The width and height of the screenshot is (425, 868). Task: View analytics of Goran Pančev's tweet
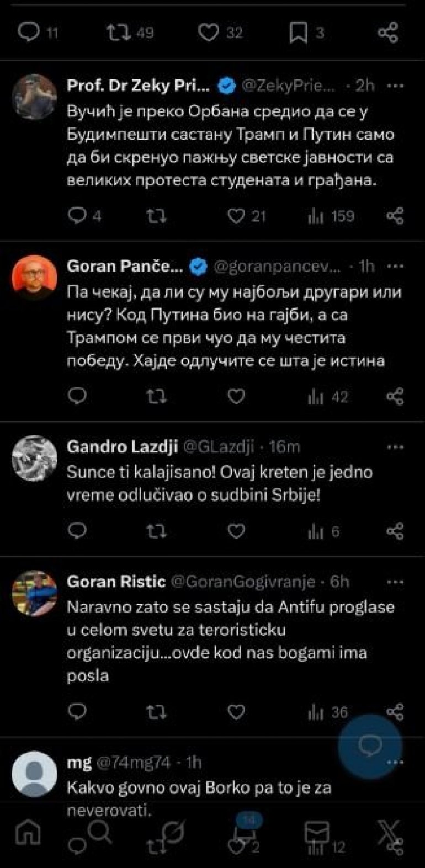(314, 396)
